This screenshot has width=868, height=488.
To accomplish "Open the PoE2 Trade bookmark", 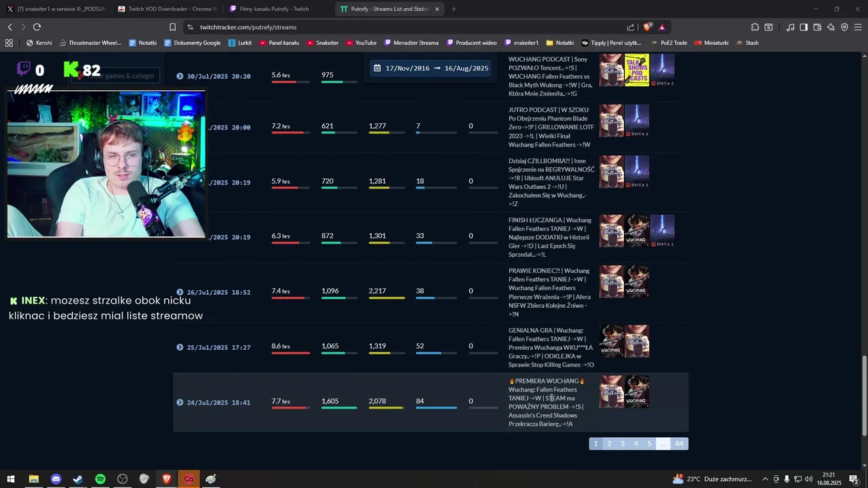I will pos(669,43).
